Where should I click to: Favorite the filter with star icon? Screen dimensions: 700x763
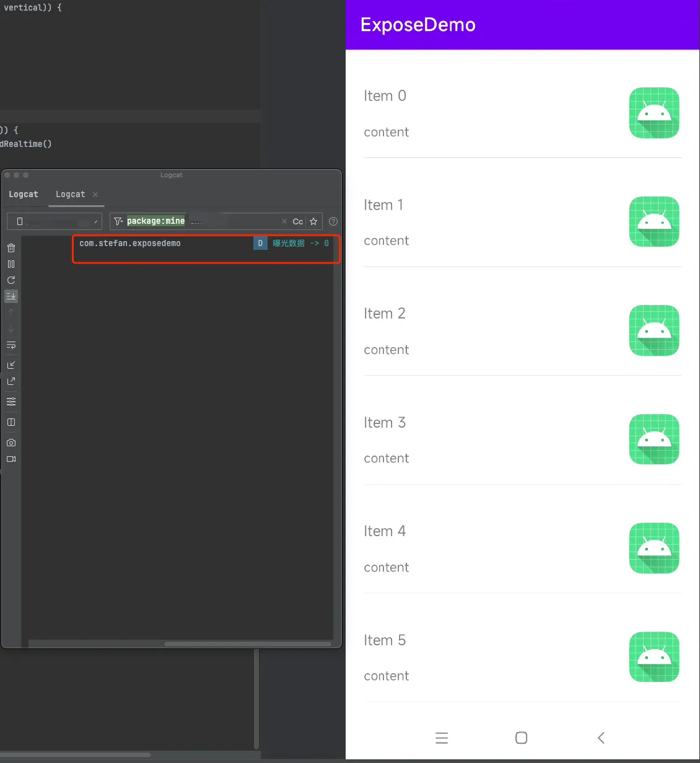pos(314,221)
